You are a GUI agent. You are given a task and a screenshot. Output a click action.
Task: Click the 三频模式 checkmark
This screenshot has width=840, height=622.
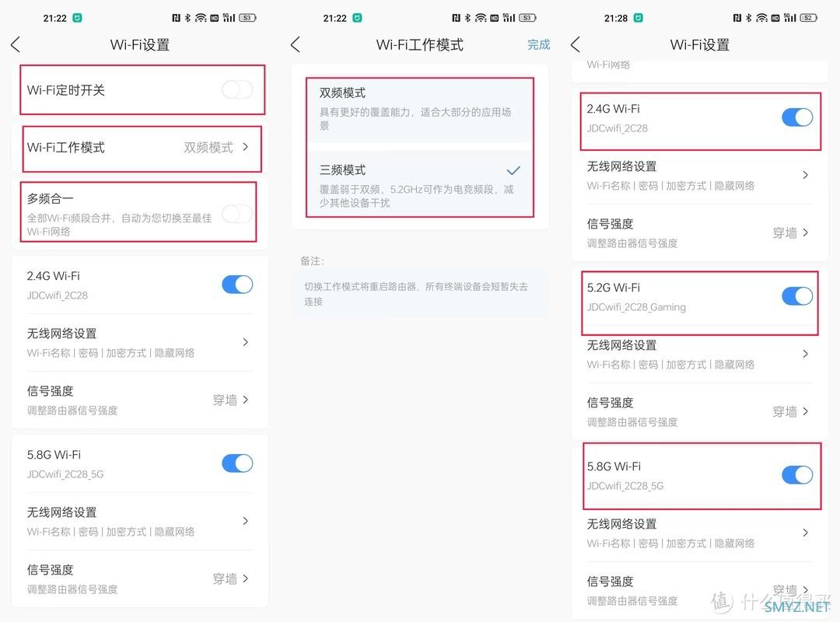click(x=513, y=170)
